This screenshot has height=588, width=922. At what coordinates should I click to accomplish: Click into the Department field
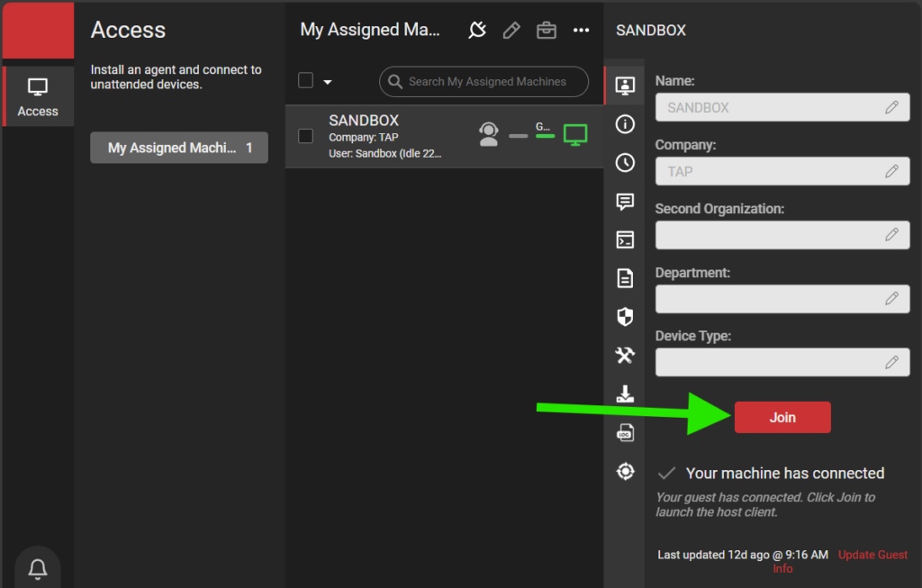coord(782,299)
